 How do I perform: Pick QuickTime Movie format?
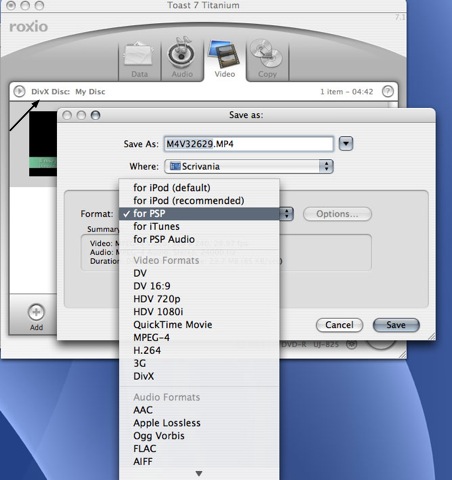pos(199,325)
